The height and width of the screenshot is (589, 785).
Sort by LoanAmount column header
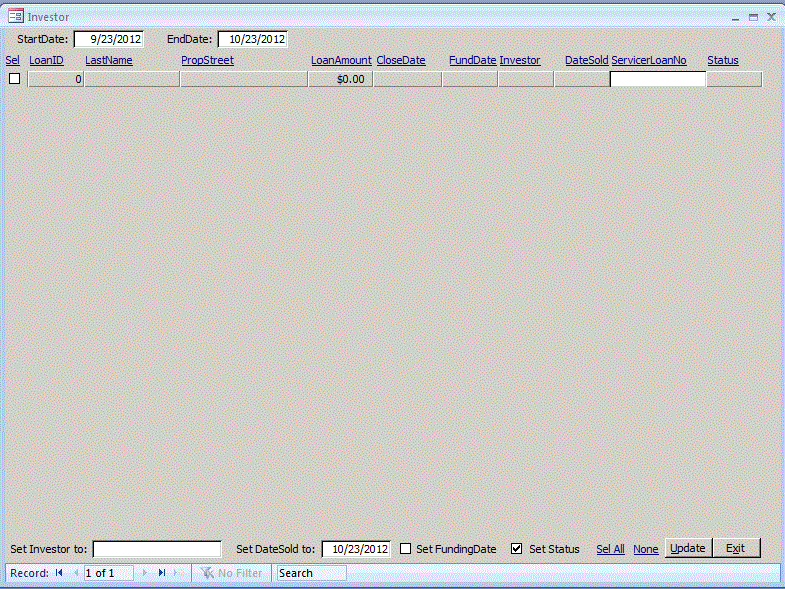pyautogui.click(x=341, y=60)
